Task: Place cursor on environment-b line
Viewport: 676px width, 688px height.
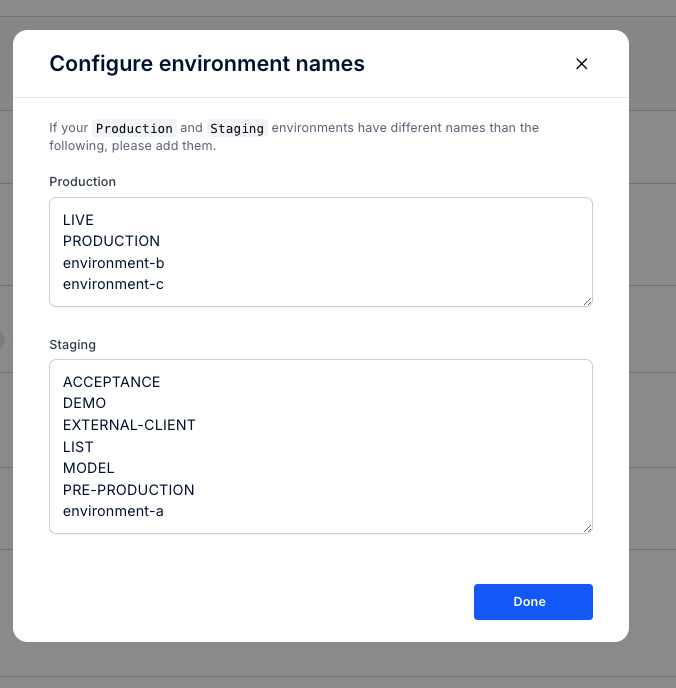Action: point(113,263)
